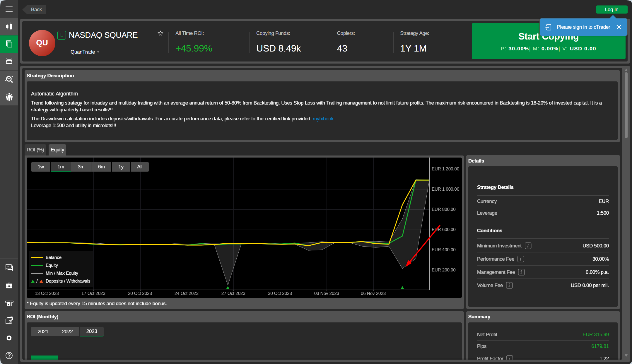Toggle Balance series in chart legend

click(x=46, y=257)
